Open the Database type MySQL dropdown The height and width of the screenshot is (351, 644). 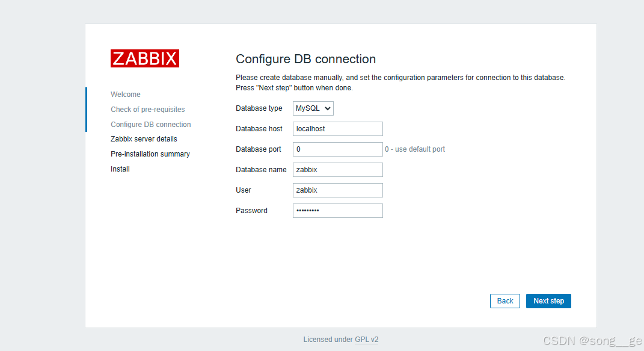click(313, 108)
